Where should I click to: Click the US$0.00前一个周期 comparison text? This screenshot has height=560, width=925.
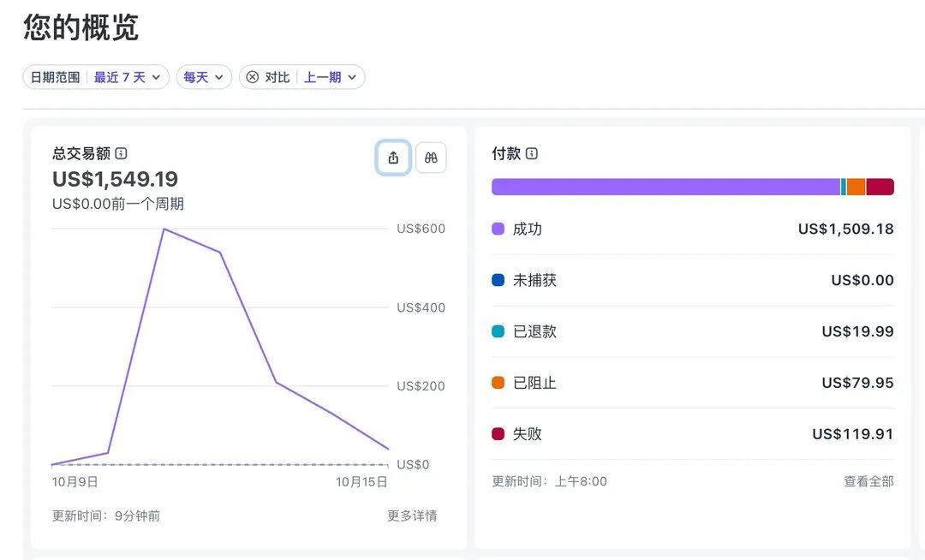118,204
